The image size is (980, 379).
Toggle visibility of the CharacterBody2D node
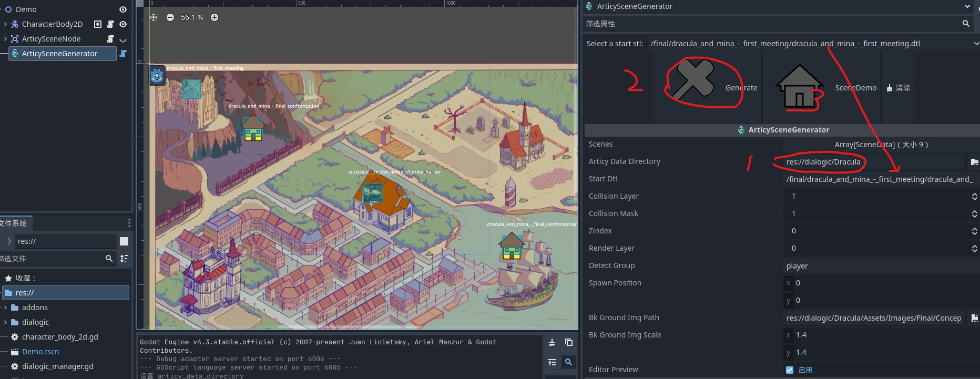tap(123, 24)
